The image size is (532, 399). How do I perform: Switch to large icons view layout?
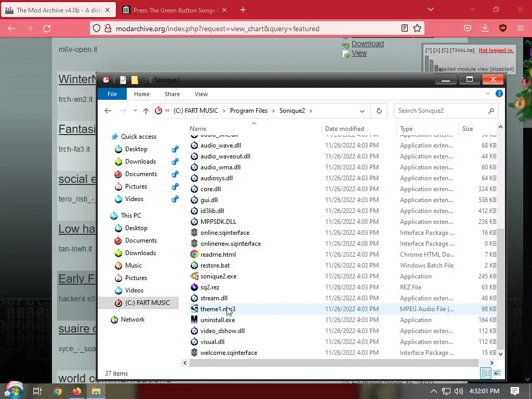[497, 373]
